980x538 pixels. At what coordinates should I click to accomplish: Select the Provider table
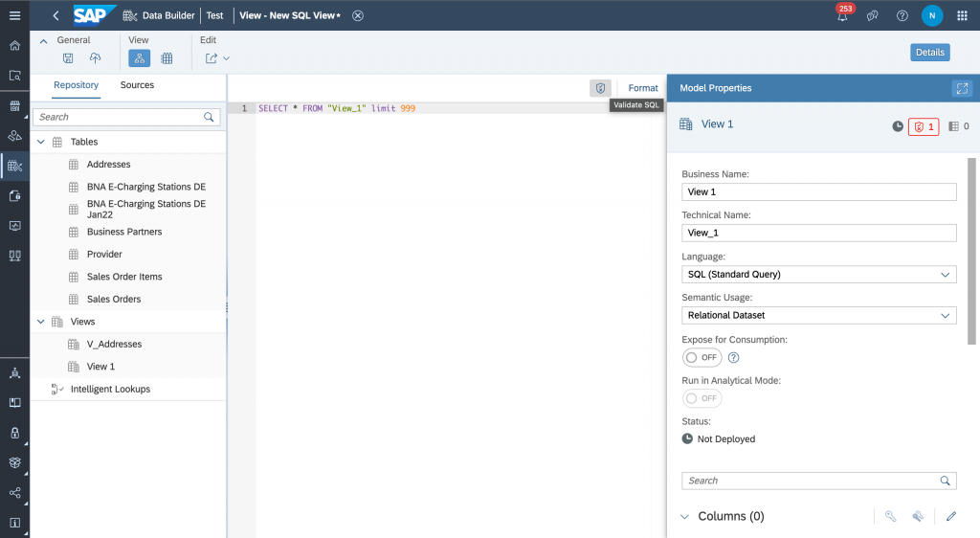(129, 255)
